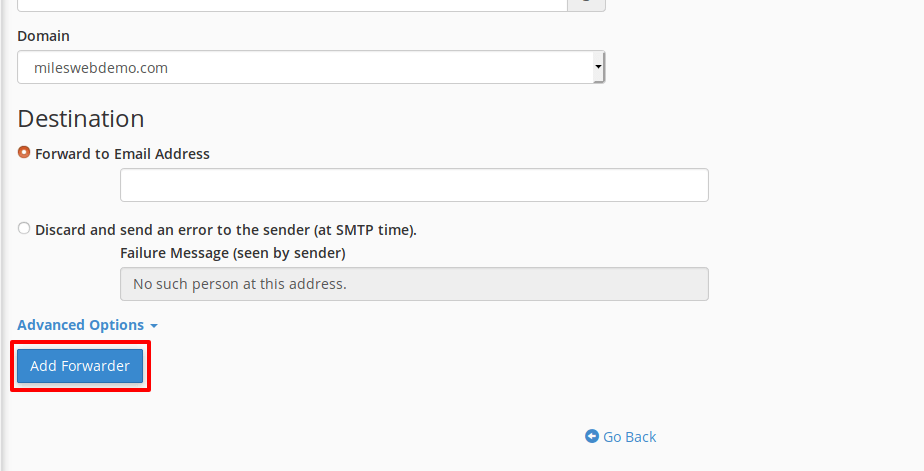Select Forward to Email Address radio button
This screenshot has height=471, width=924.
[24, 152]
